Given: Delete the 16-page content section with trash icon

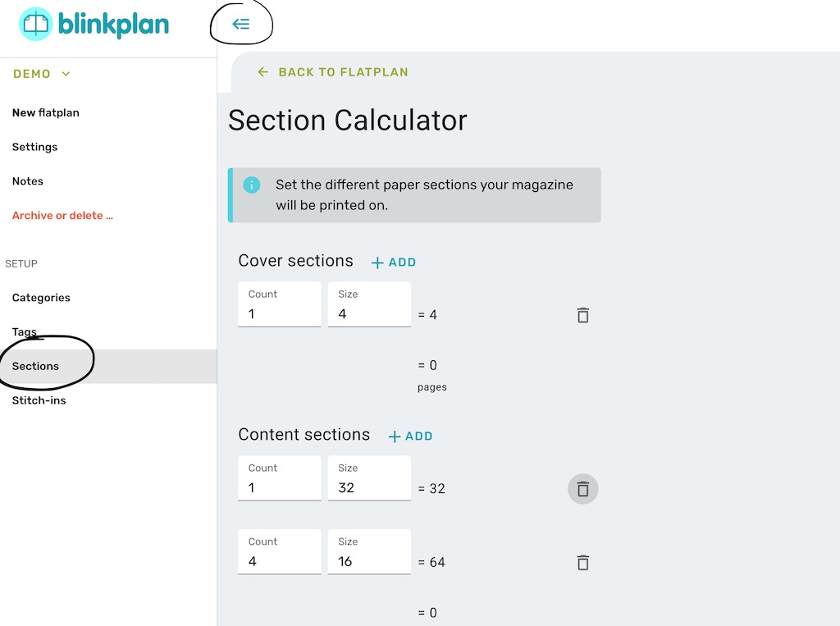Looking at the screenshot, I should coord(582,562).
